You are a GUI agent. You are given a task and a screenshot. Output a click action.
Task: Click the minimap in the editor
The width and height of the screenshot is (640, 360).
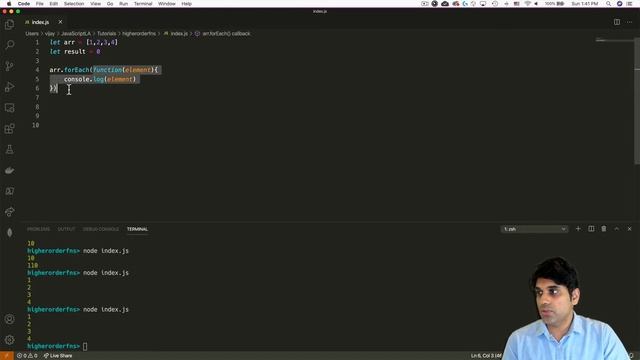click(614, 40)
